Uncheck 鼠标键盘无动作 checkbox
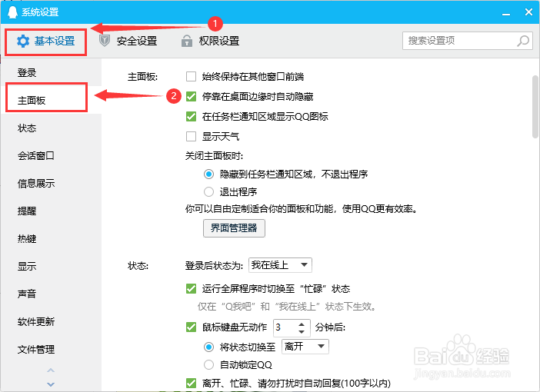540x392 pixels. pyautogui.click(x=191, y=327)
